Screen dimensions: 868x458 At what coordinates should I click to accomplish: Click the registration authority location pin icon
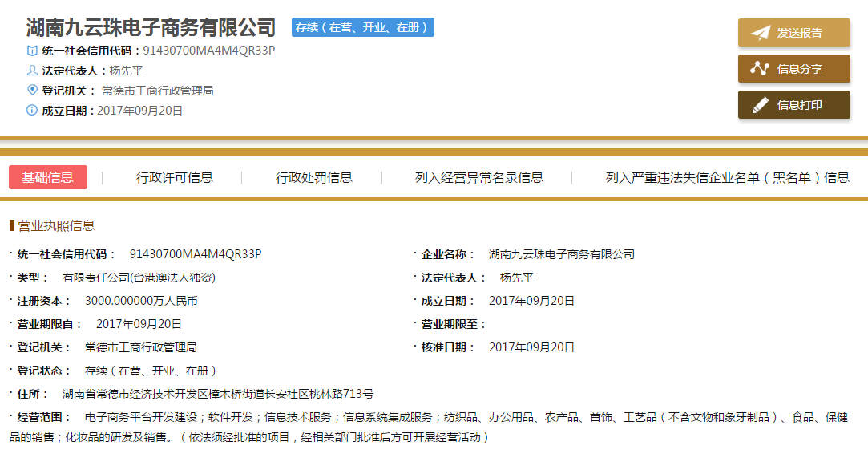pyautogui.click(x=32, y=90)
